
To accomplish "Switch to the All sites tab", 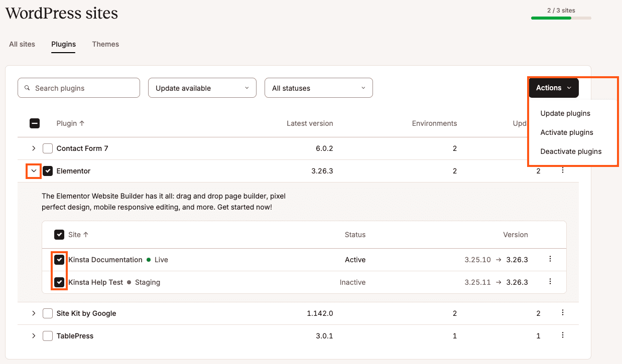I will click(22, 44).
